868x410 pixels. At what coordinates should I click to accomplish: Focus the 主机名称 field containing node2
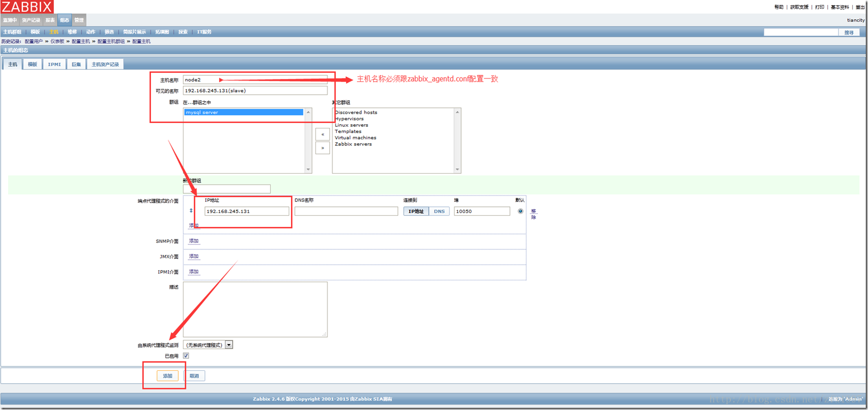pos(255,79)
